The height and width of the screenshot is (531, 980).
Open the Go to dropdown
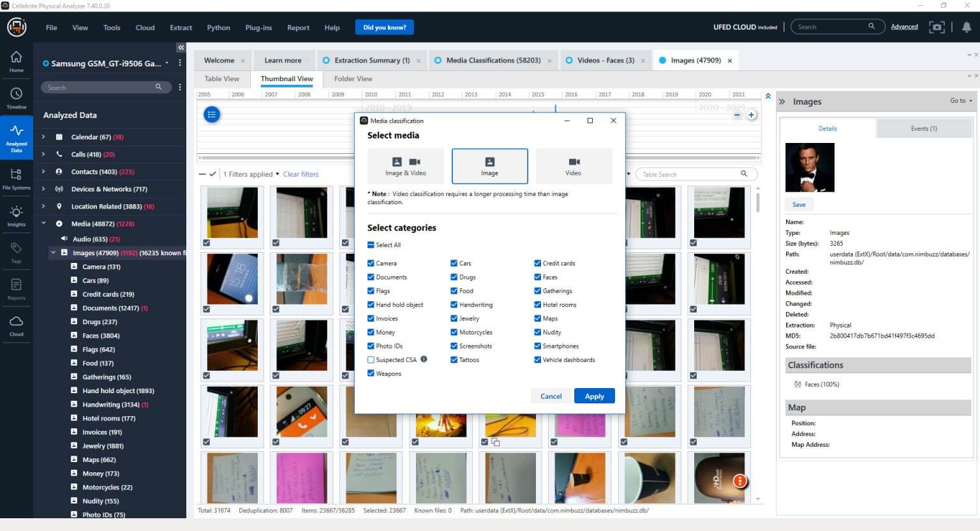[961, 101]
